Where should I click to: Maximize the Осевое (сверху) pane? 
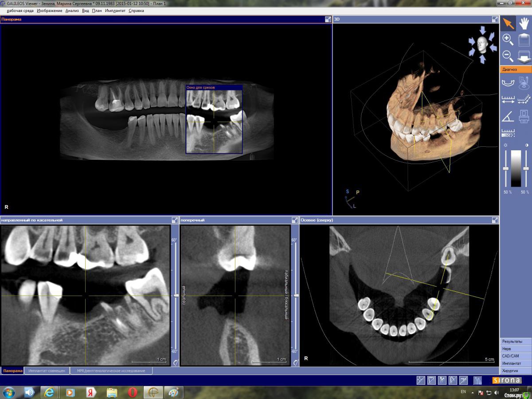click(x=495, y=220)
